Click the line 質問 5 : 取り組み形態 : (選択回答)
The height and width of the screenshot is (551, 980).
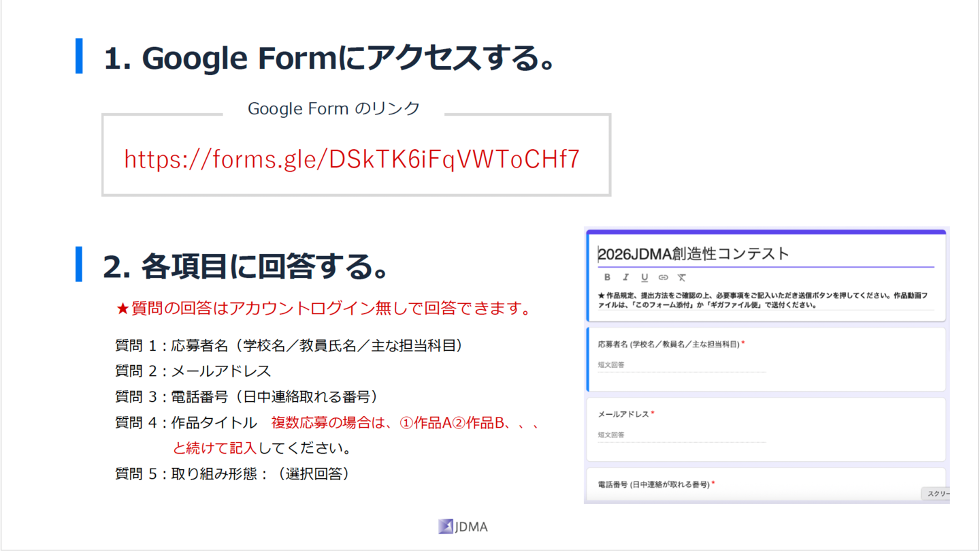coord(233,474)
